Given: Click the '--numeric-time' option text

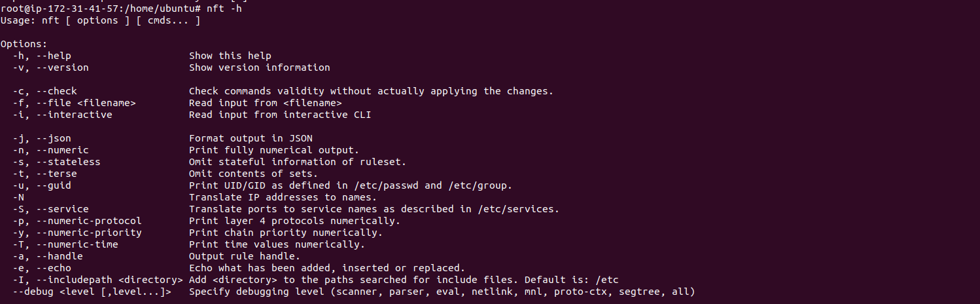Looking at the screenshot, I should 77,244.
